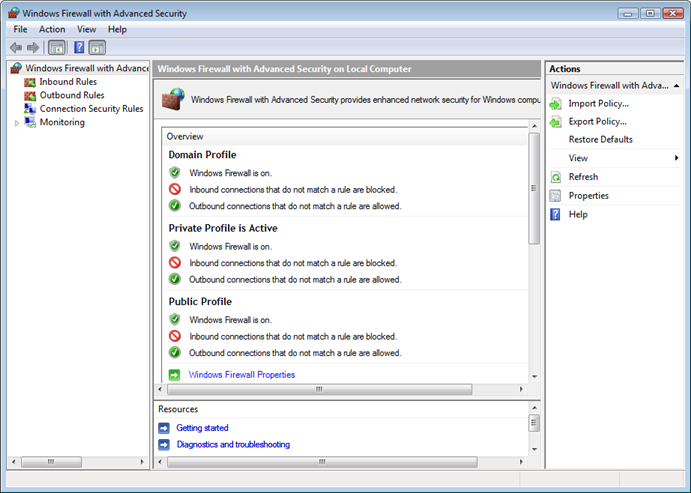Click the Resources pane scroll up arrow

click(x=535, y=408)
